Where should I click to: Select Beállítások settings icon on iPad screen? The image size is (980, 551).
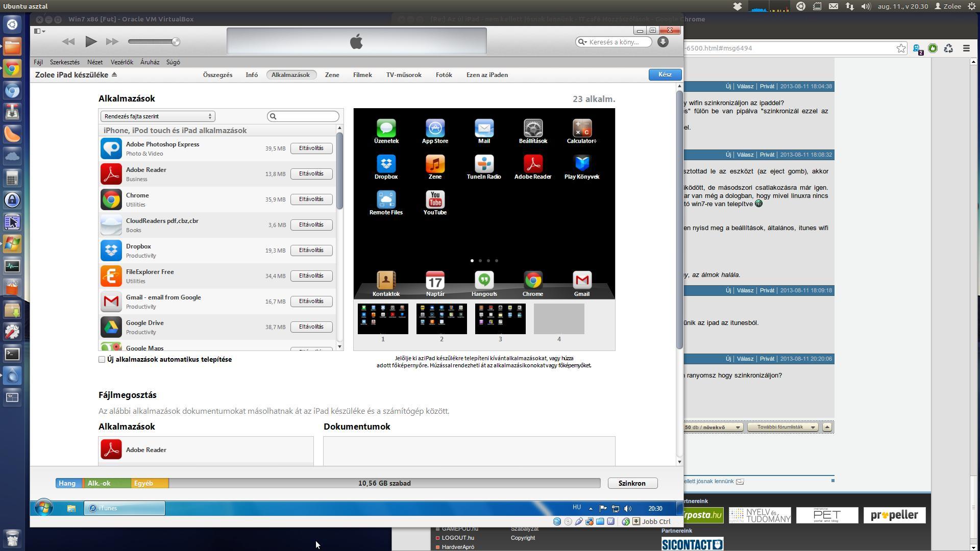click(x=533, y=128)
